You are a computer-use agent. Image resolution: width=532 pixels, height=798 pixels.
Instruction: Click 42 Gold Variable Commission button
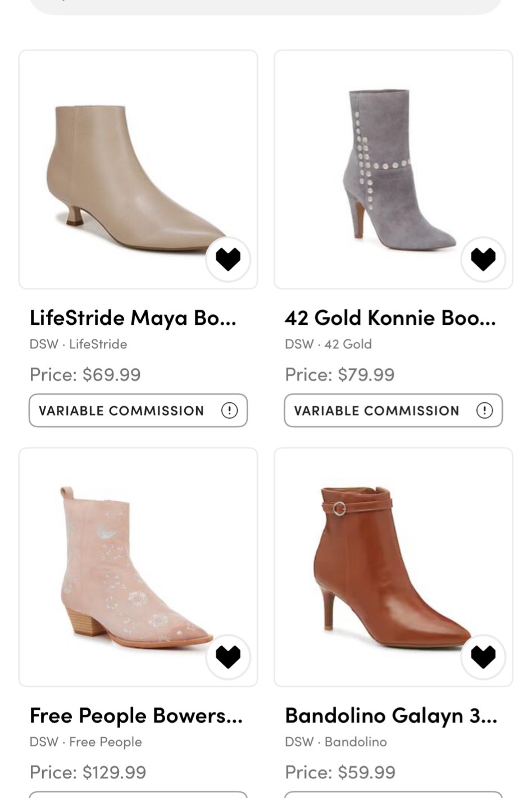coord(376,411)
